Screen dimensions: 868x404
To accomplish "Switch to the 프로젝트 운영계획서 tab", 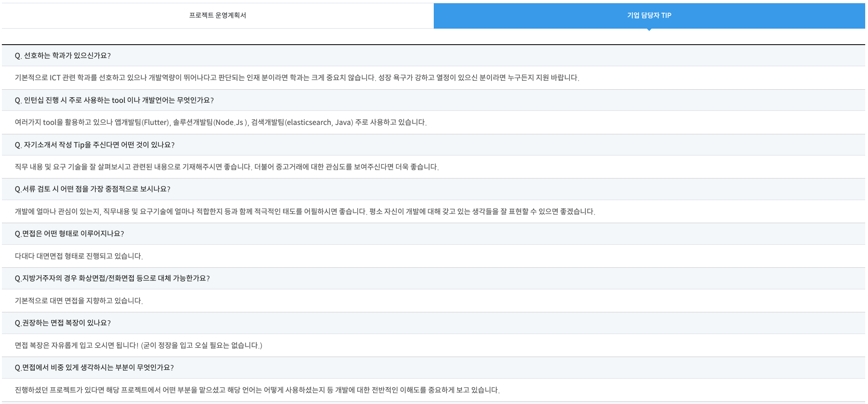I will click(x=217, y=16).
